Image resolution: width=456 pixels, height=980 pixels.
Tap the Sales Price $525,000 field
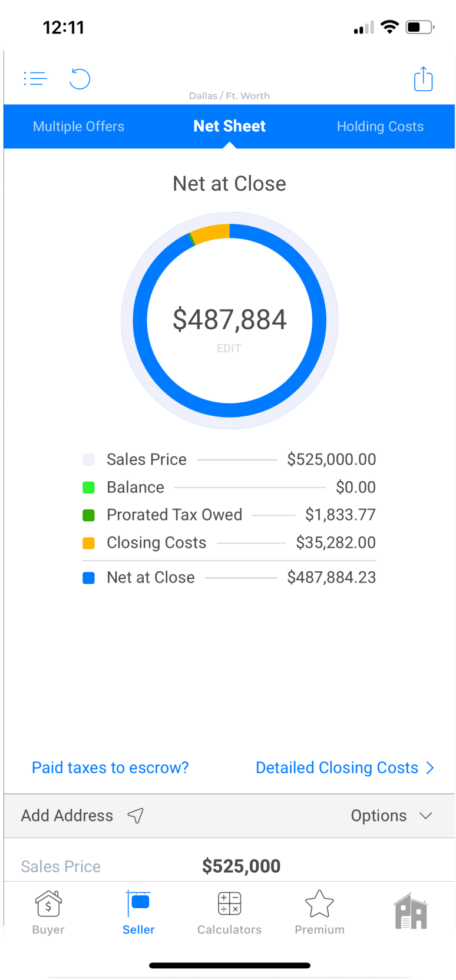pos(241,866)
